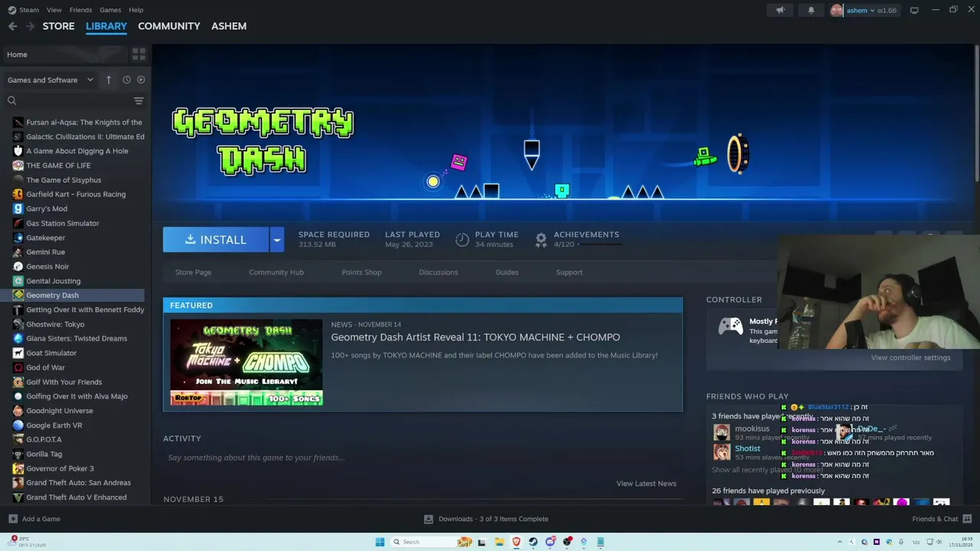Switch to the STORE tab
The width and height of the screenshot is (980, 551).
(58, 26)
